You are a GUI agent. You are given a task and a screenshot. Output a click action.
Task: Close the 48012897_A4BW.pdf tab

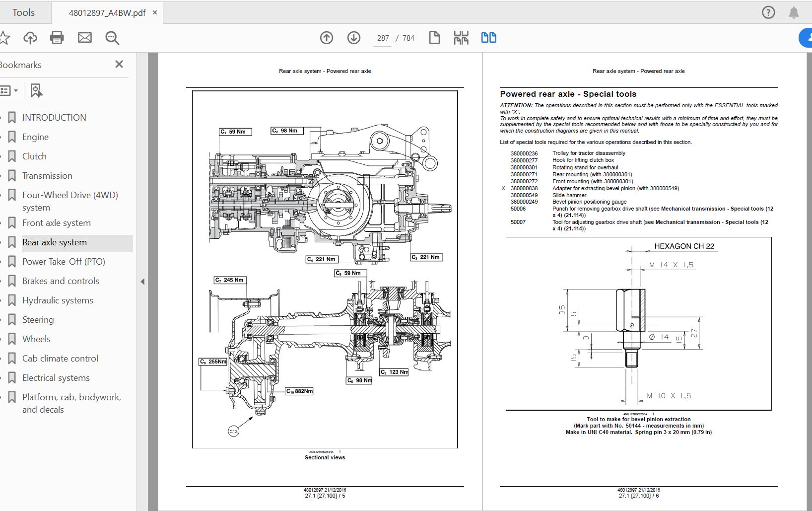point(155,12)
